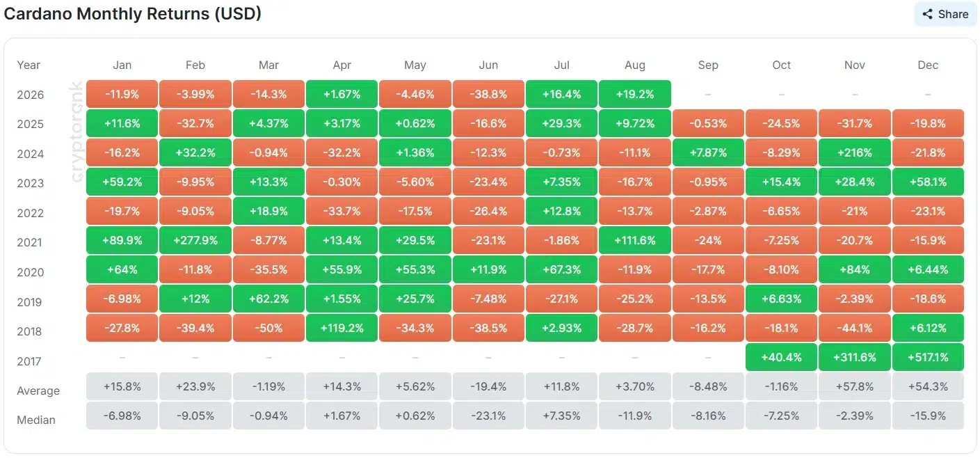The width and height of the screenshot is (980, 458).
Task: Click the share icon beside Share
Action: tap(927, 14)
